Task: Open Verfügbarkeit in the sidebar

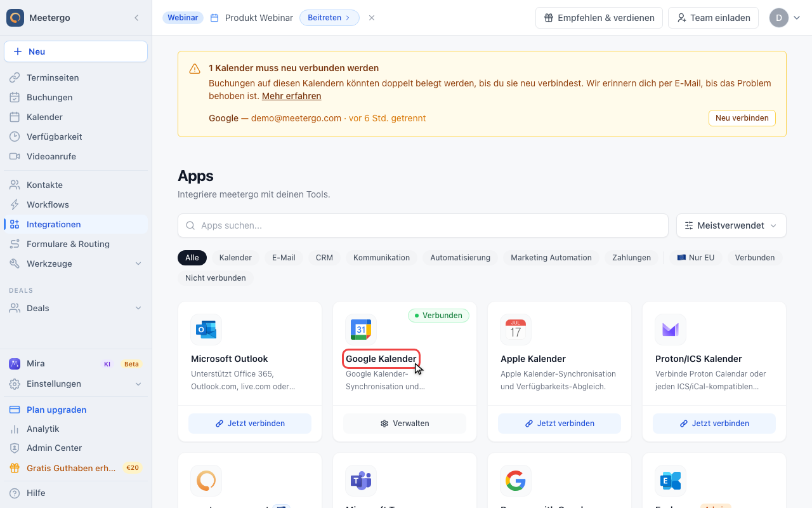Action: tap(75, 137)
